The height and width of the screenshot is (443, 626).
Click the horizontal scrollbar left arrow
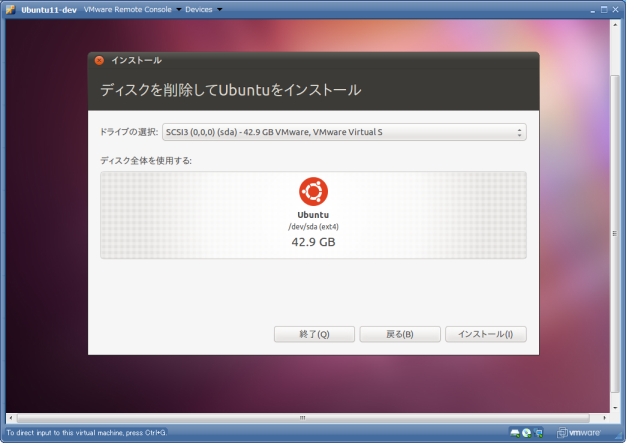(x=11, y=418)
